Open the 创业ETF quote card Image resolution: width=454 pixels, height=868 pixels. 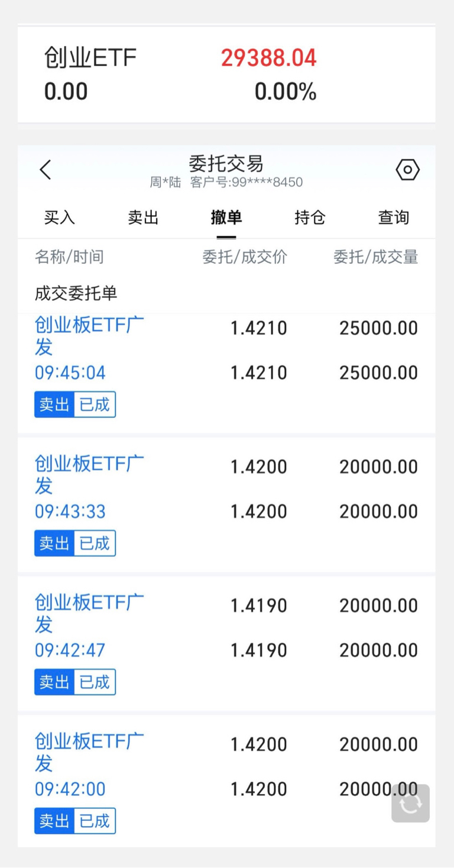coord(226,75)
